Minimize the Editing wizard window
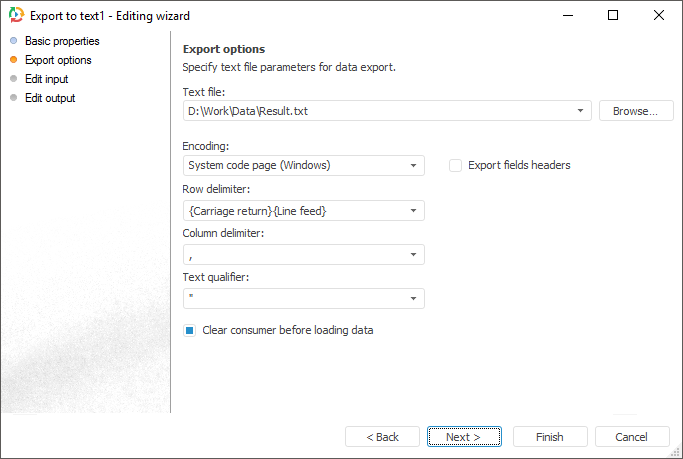683x459 pixels. pos(567,15)
